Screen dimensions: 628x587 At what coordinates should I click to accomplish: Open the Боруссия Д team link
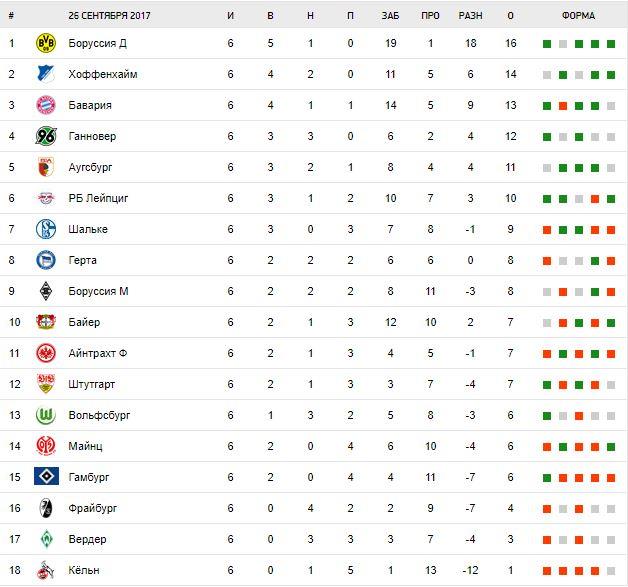tap(97, 44)
